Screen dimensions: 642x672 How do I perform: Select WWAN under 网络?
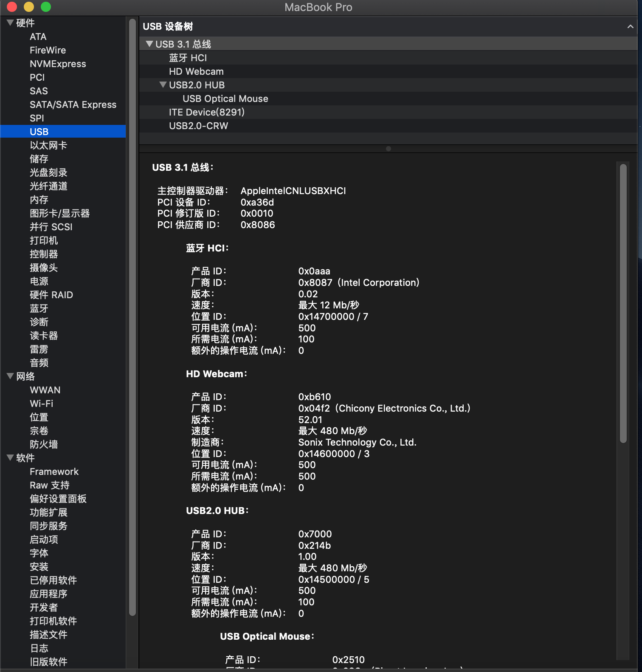[45, 390]
